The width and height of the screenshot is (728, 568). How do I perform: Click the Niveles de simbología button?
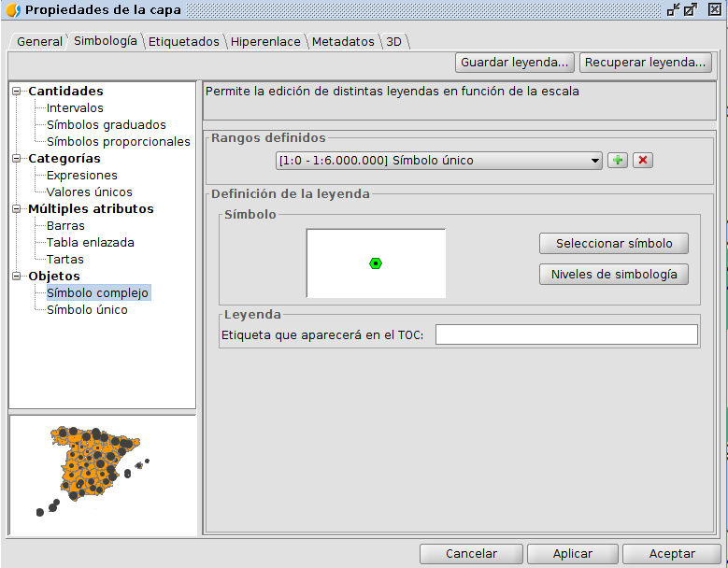(613, 275)
